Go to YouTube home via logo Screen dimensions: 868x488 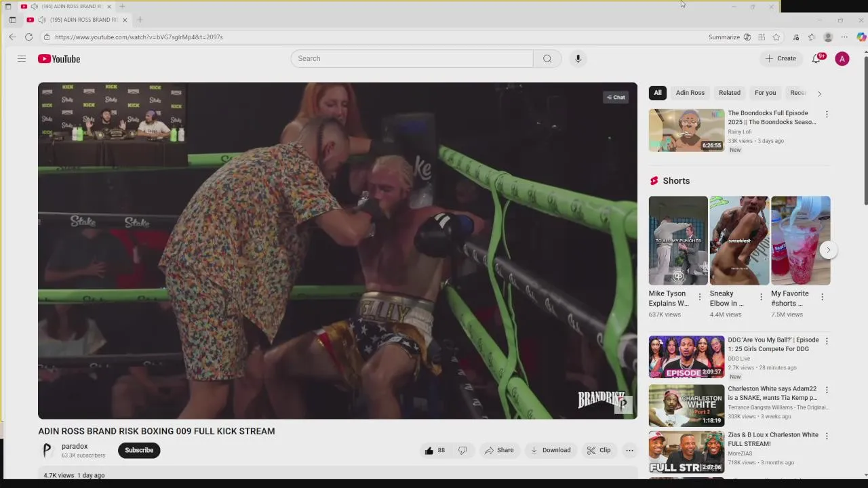59,59
